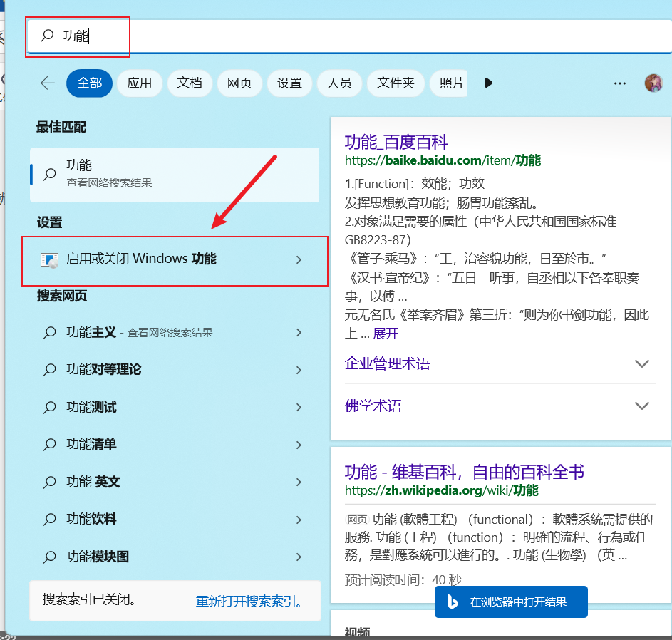The width and height of the screenshot is (672, 640).
Task: Expand arrow for 功能饮料 suggestion
Action: click(x=299, y=520)
